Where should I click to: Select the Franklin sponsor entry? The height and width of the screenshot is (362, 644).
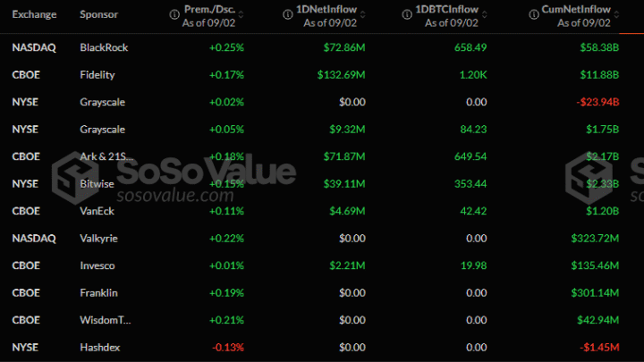point(98,292)
